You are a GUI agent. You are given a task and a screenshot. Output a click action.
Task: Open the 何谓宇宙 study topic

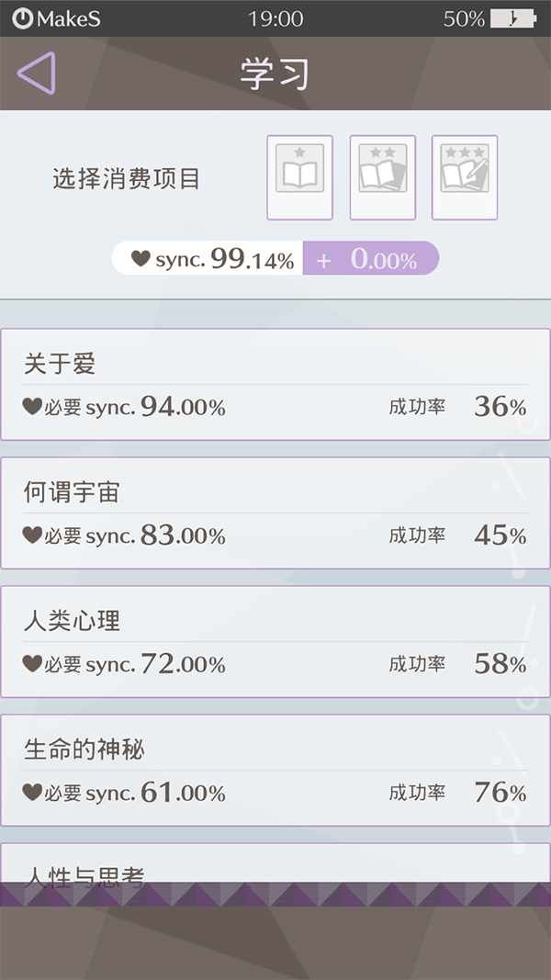point(275,513)
